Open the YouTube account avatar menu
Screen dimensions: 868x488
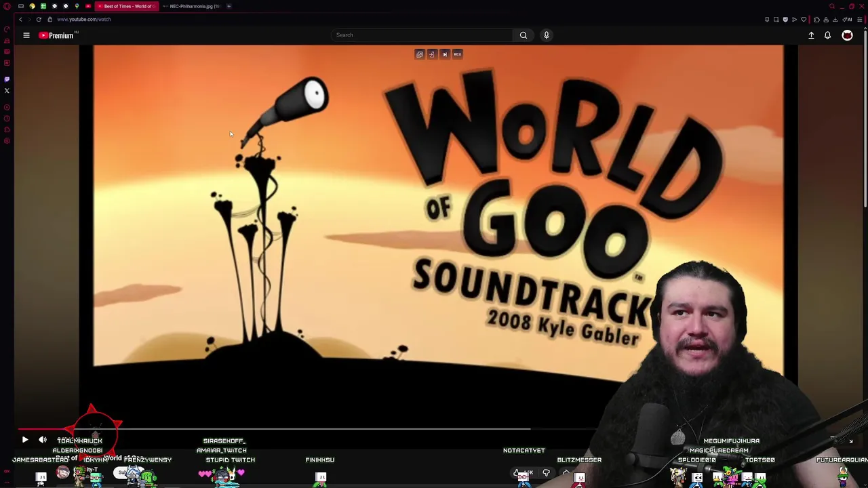[x=847, y=35]
